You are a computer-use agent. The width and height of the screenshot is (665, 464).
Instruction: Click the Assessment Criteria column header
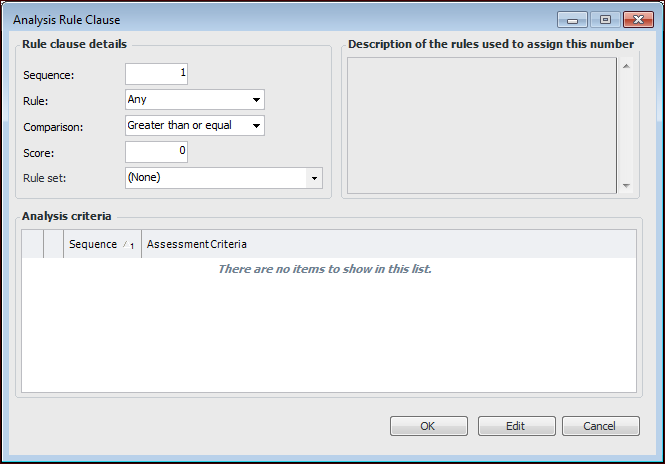[x=197, y=245]
